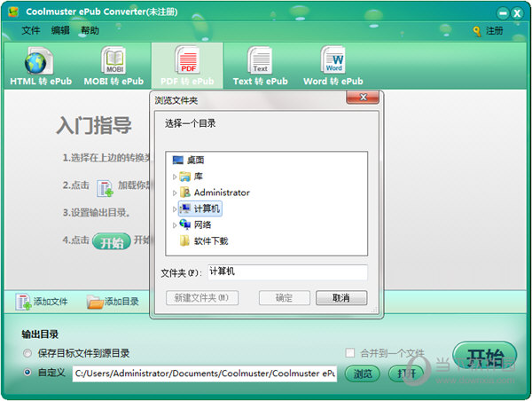
Task: Click the 新建文件夹 button
Action: click(202, 298)
